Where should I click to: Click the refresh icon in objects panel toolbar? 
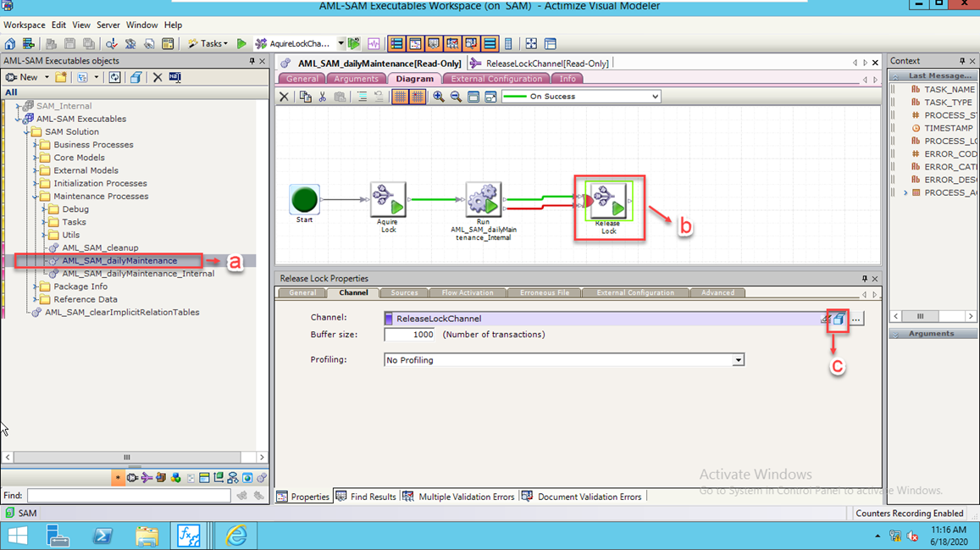point(114,77)
